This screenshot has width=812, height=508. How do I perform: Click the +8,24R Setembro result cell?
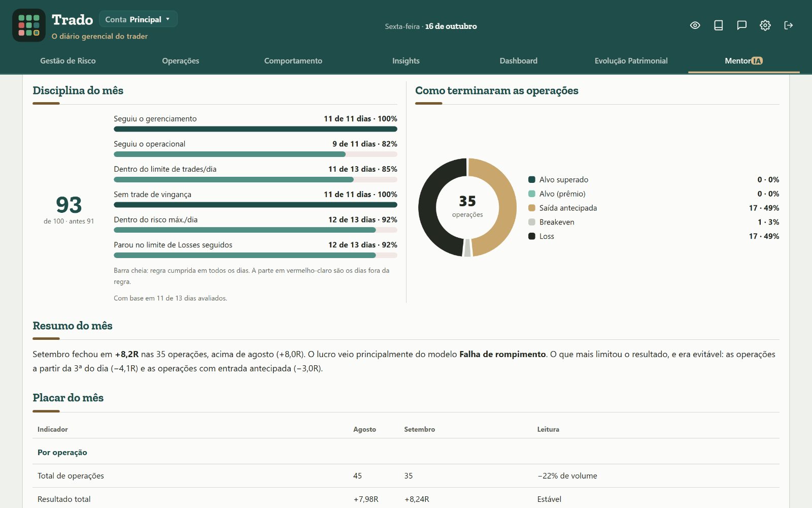click(x=417, y=499)
